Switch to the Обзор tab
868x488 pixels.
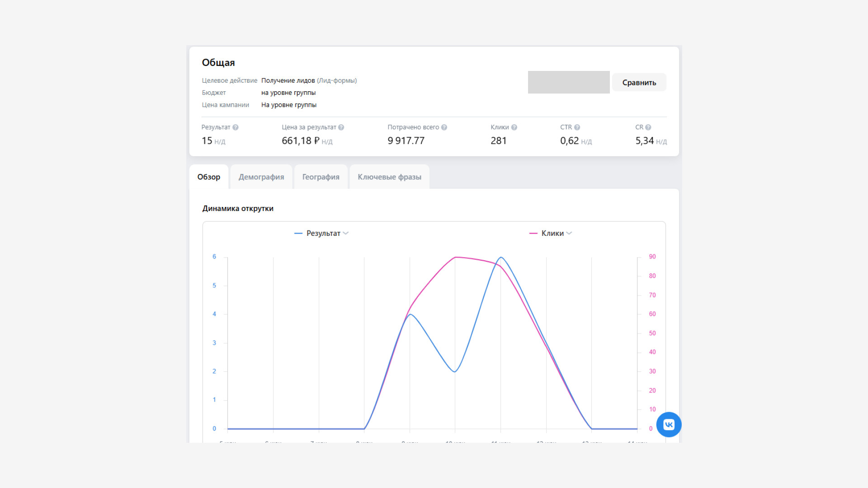209,177
